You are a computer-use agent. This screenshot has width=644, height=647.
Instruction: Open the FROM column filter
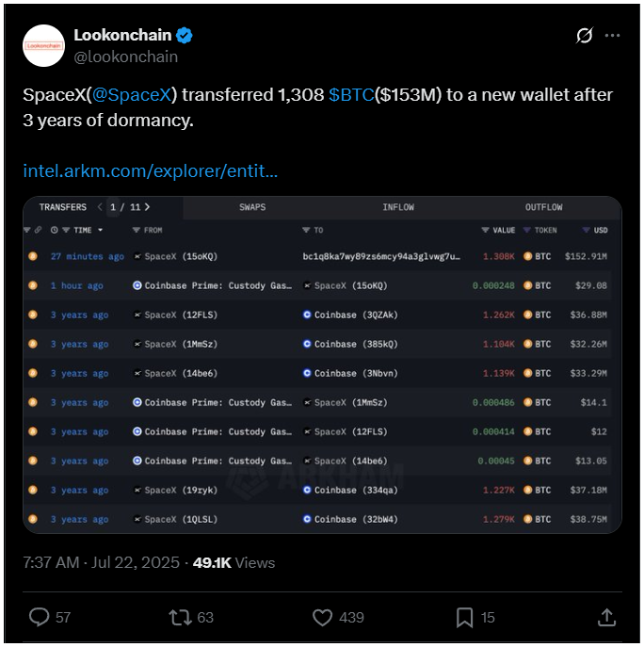click(137, 230)
